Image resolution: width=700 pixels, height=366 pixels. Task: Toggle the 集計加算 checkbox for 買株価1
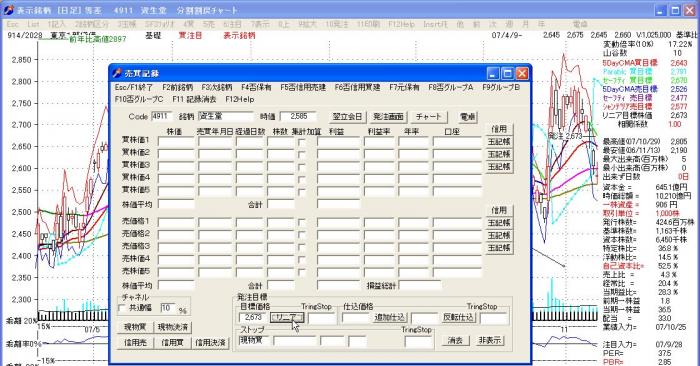tap(302, 142)
